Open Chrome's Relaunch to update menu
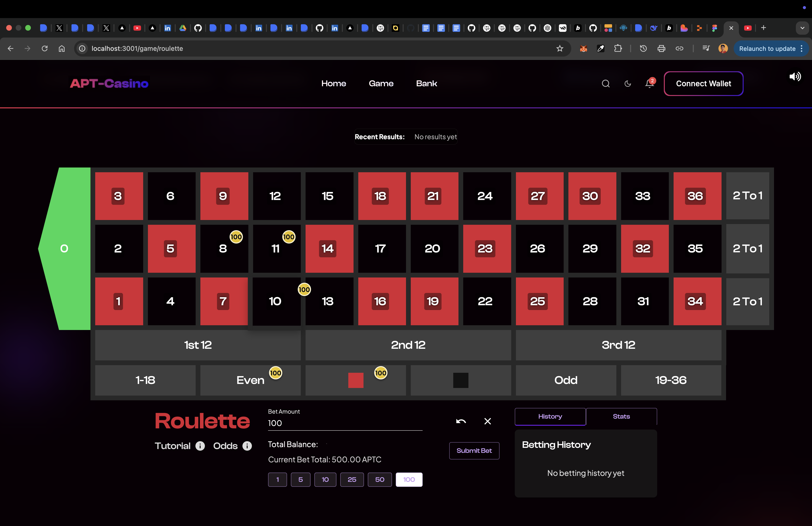Viewport: 812px width, 526px height. [x=770, y=48]
